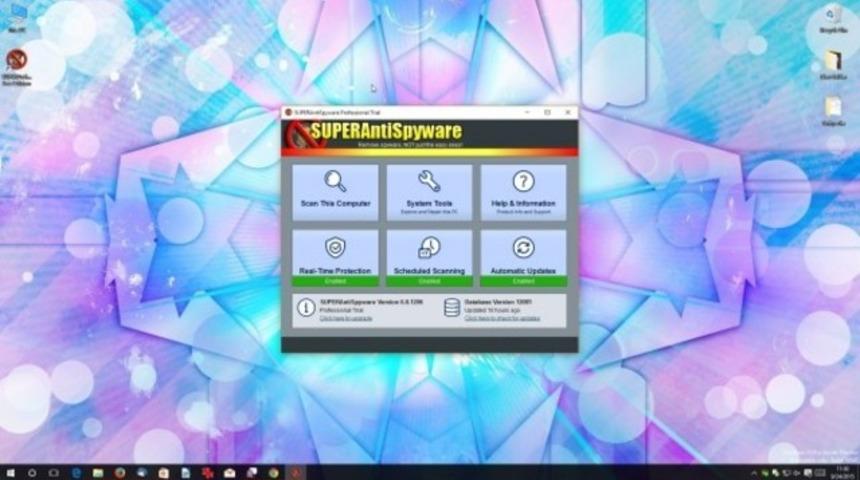This screenshot has width=860, height=480.
Task: Toggle Enabled bar under Real-Time Protection
Action: (335, 281)
